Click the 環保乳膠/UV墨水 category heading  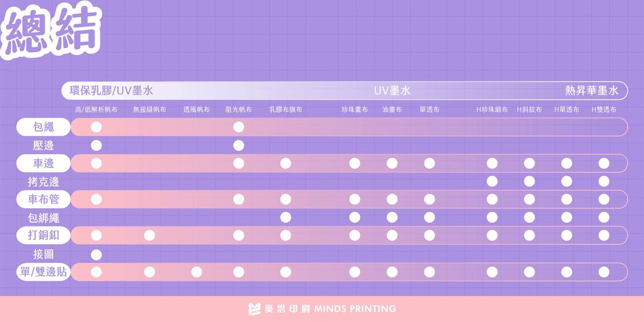pos(112,91)
